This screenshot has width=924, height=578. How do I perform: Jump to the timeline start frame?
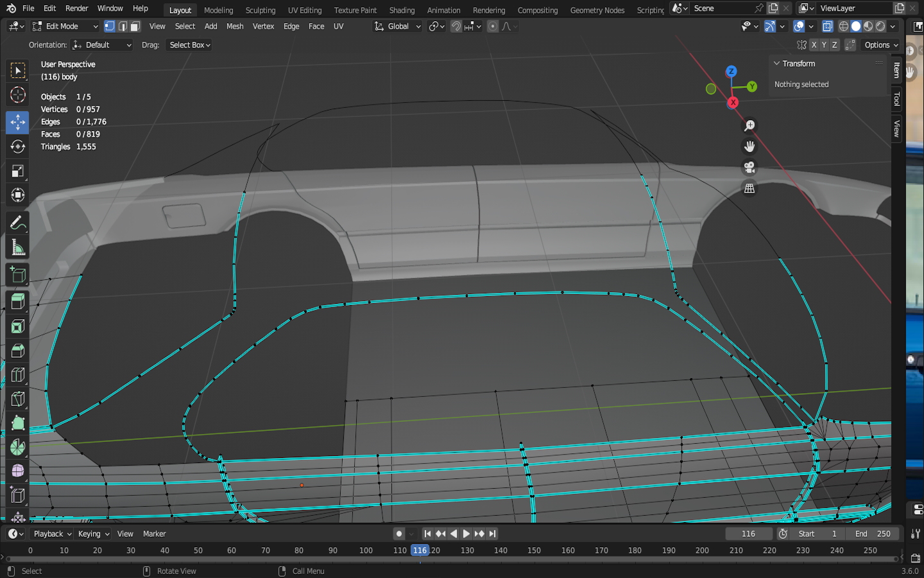[x=427, y=534]
